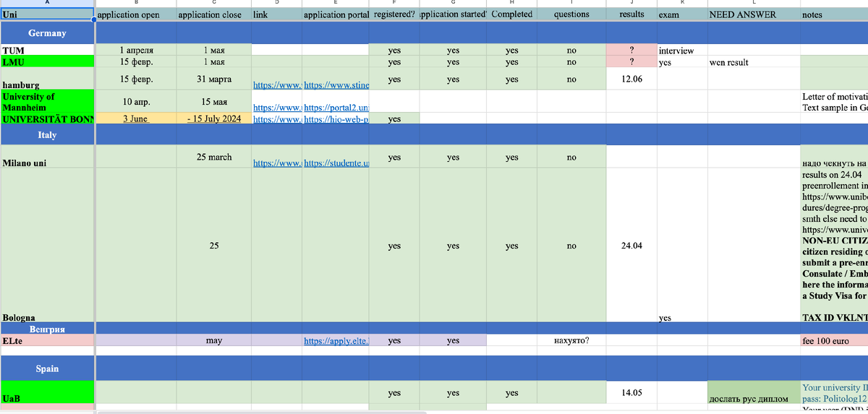Select the 'NEED ANSWER' header cell
This screenshot has width=868, height=414.
(x=754, y=14)
